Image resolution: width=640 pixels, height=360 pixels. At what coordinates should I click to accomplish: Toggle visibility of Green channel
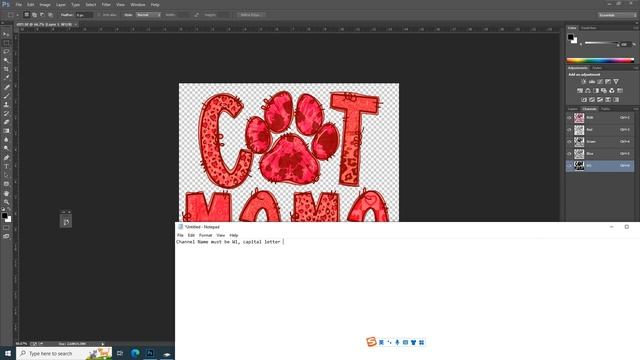569,142
